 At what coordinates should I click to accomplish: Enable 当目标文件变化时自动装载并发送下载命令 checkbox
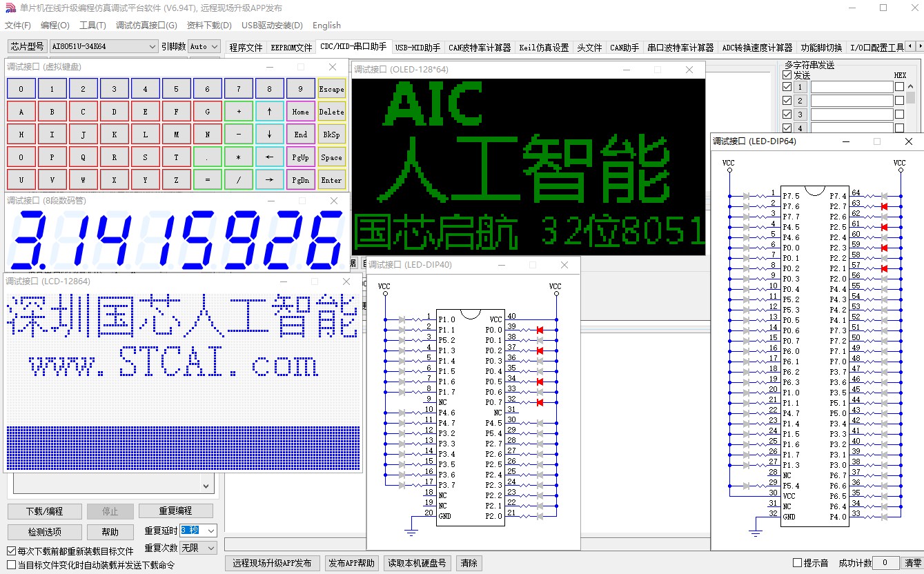click(x=11, y=565)
